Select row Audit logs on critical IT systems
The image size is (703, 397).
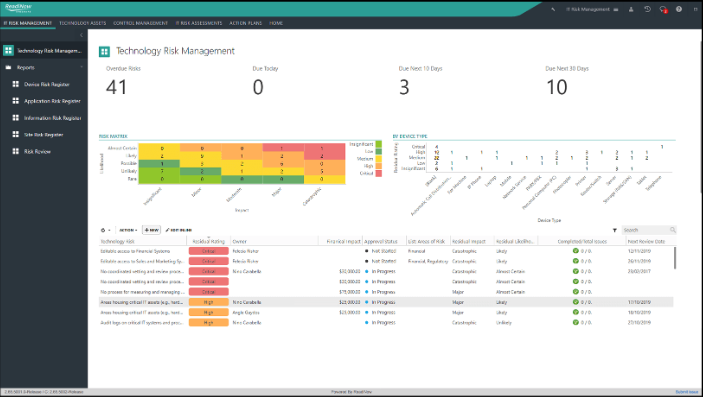coord(386,323)
